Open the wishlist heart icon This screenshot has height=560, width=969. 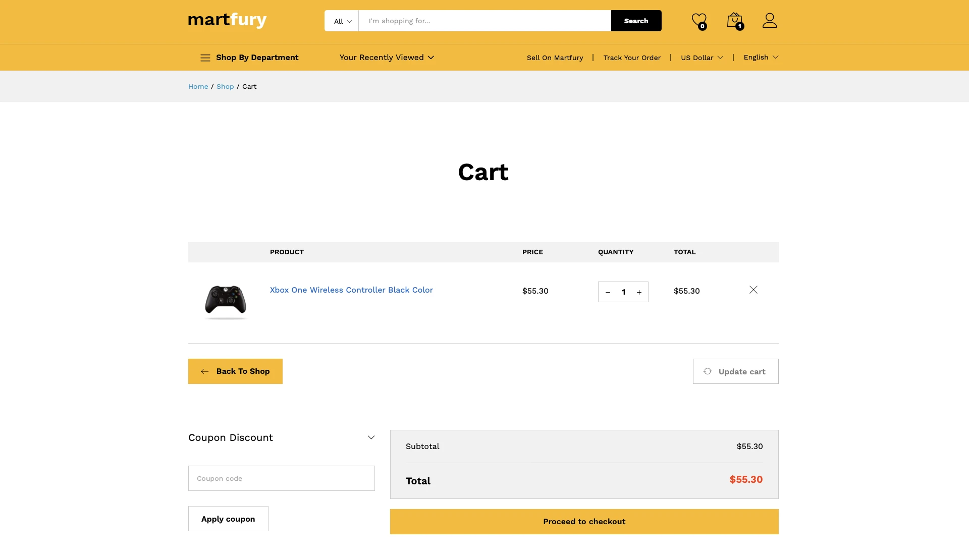[698, 21]
